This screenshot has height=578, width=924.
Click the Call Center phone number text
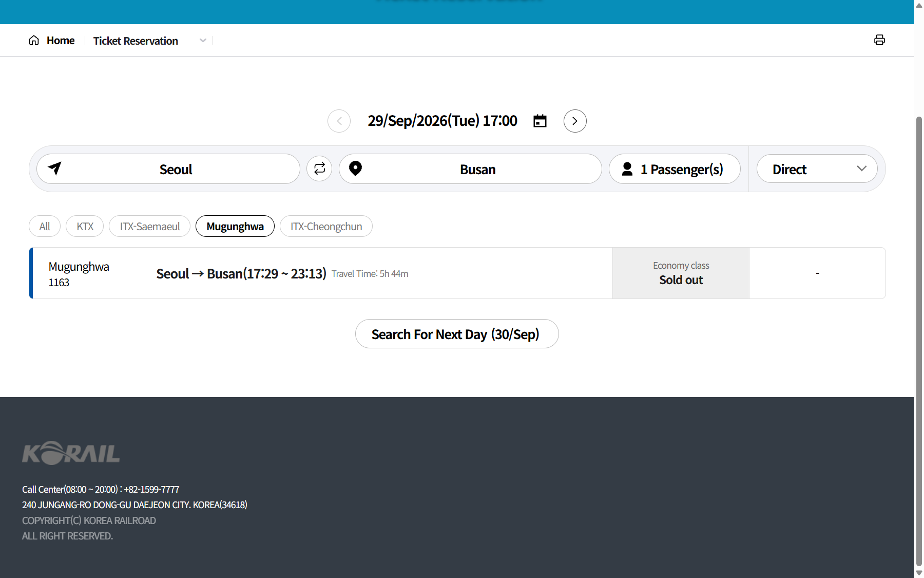(x=101, y=489)
